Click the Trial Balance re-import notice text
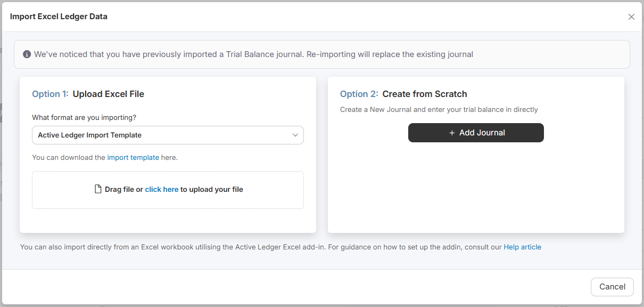Screen dimensions: 644x307 [253, 54]
